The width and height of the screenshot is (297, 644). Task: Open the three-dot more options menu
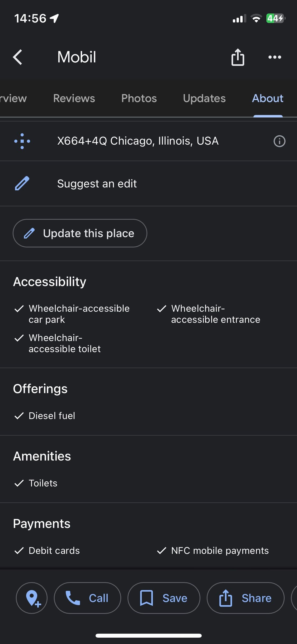click(275, 57)
